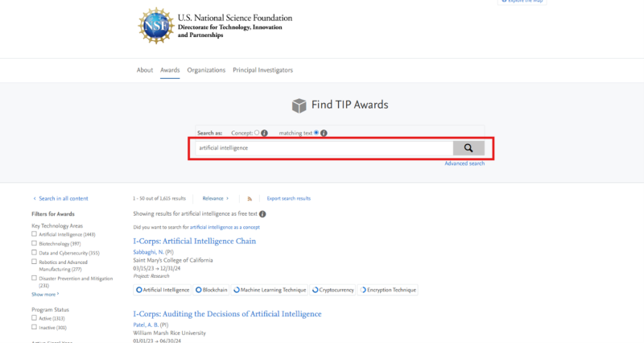Open the Organizations tab
This screenshot has height=343, width=644.
pos(206,70)
